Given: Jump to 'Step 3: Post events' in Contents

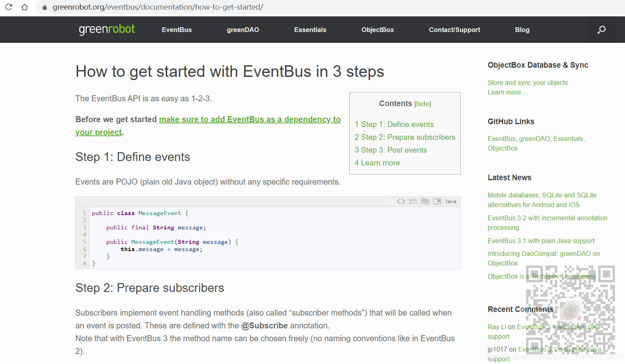Looking at the screenshot, I should coord(391,150).
